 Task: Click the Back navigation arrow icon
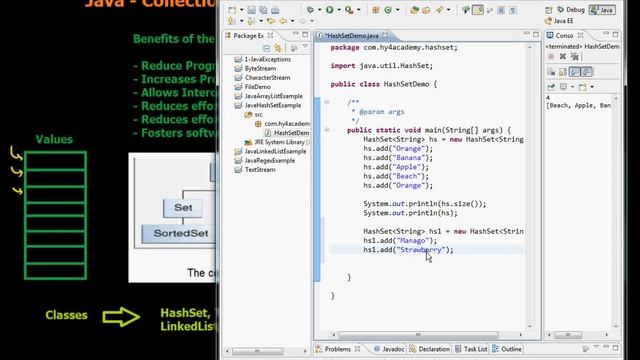pos(283,21)
